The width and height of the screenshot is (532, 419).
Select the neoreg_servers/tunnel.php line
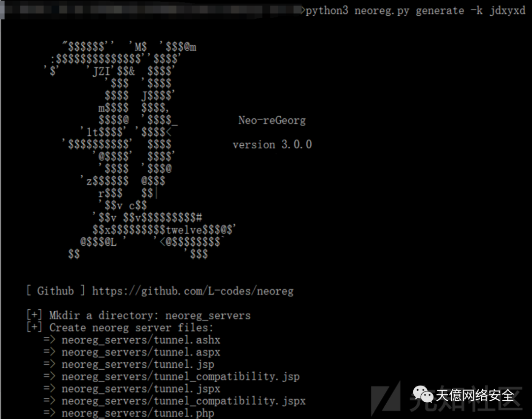tap(129, 413)
